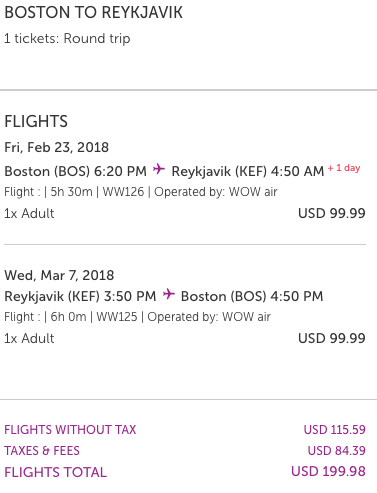The width and height of the screenshot is (377, 493).
Task: Click the USD 84.39 taxes amount
Action: (x=336, y=451)
